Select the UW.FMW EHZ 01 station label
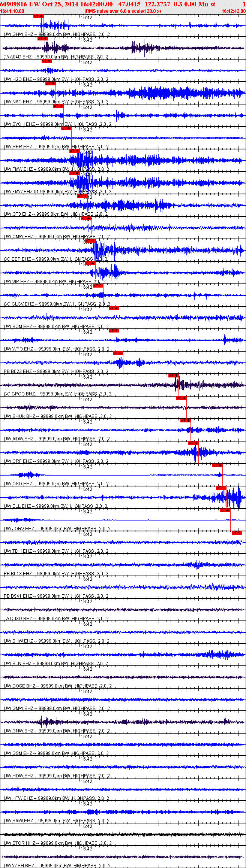246x868 pixels. 37,192
